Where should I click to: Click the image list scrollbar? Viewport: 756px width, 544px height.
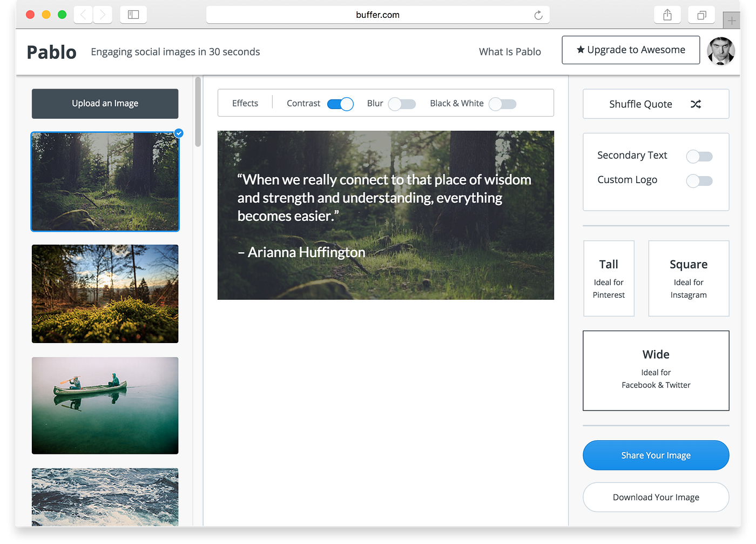(x=198, y=112)
